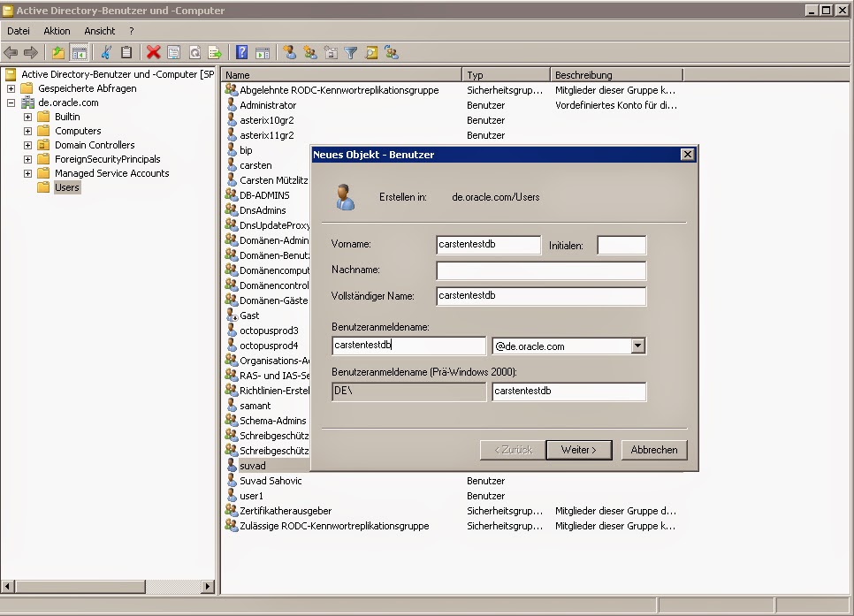The width and height of the screenshot is (854, 616).
Task: Click the add-to-group toolbar icon
Action: click(392, 53)
